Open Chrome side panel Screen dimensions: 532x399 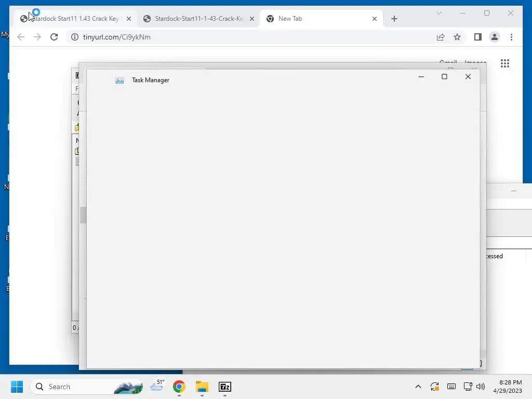tap(478, 37)
